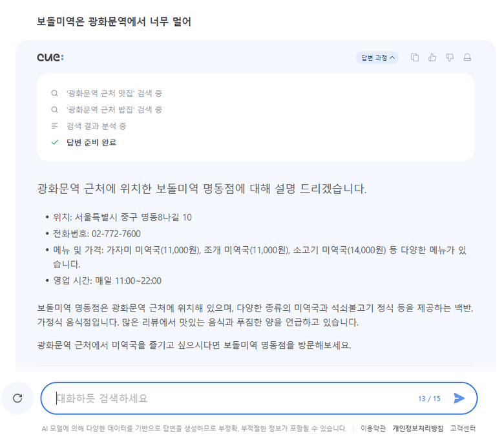504x442 pixels.
Task: Click the closing sentence ending 방문해보세요
Action: pyautogui.click(x=194, y=345)
